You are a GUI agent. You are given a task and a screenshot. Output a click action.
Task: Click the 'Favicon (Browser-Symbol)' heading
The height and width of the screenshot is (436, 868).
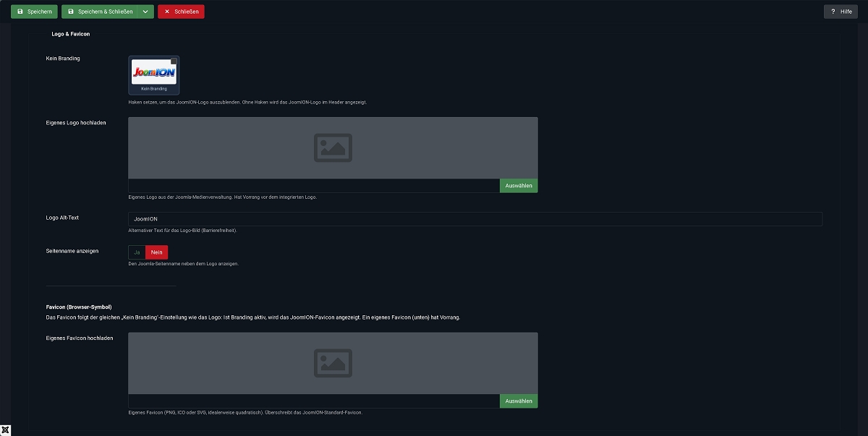[79, 307]
